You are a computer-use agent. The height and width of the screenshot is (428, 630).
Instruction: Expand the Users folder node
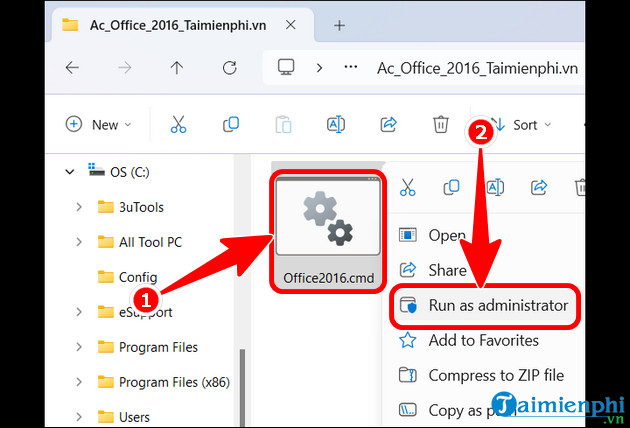79,417
